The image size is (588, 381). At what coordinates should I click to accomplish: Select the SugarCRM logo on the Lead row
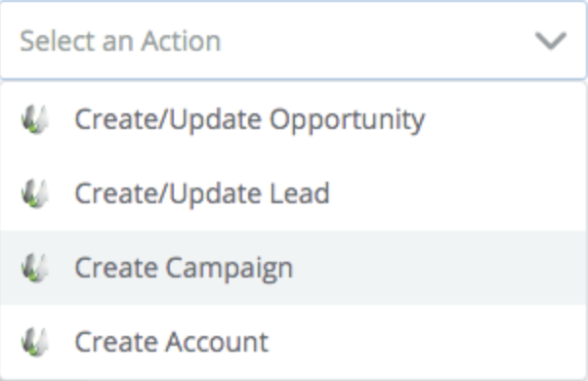(x=35, y=193)
